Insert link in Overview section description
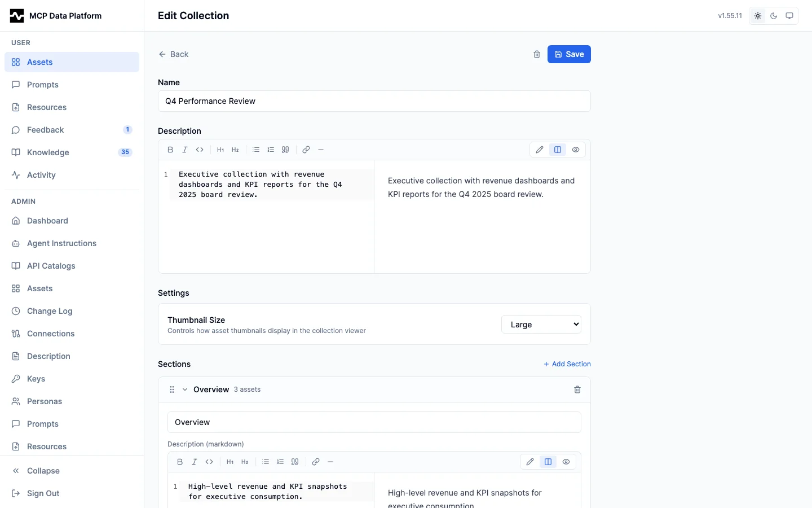Image resolution: width=812 pixels, height=508 pixels. pyautogui.click(x=316, y=462)
